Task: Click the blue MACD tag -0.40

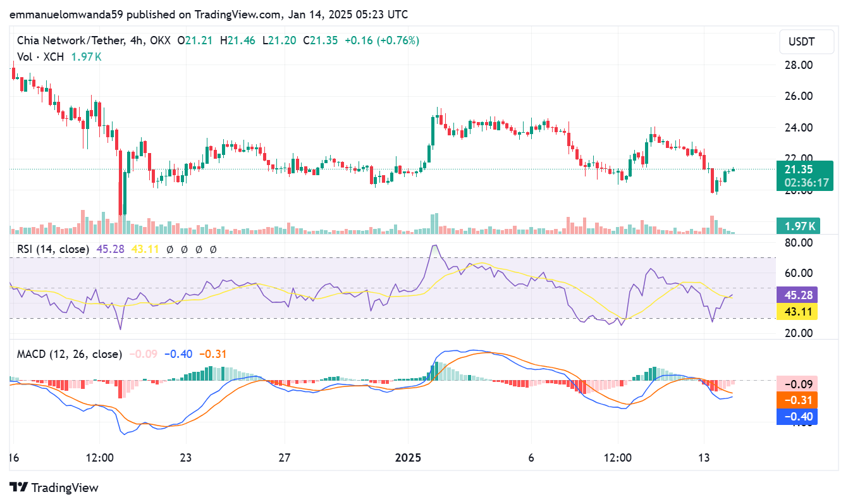Action: [x=797, y=416]
